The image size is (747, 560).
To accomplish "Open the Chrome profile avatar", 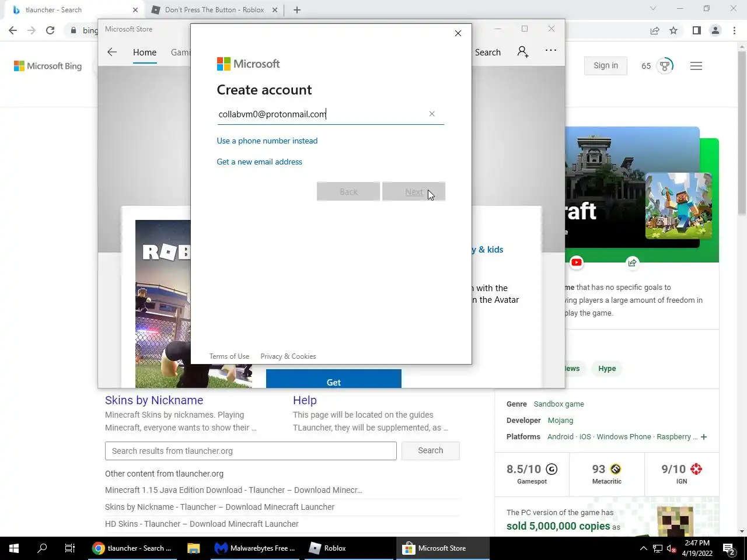I will [x=715, y=30].
